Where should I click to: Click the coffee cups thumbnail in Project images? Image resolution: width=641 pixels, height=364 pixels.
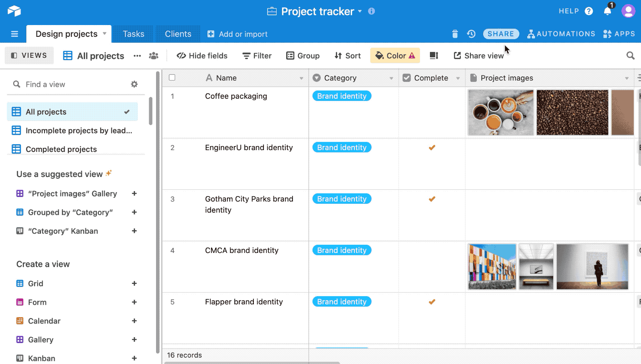(500, 112)
